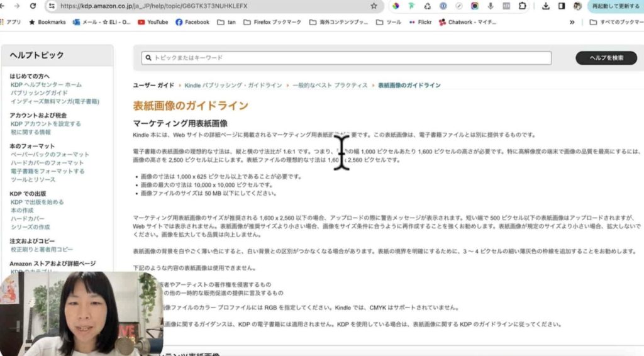Show hidden bookmarks with the double chevron
The width and height of the screenshot is (644, 356).
point(572,22)
